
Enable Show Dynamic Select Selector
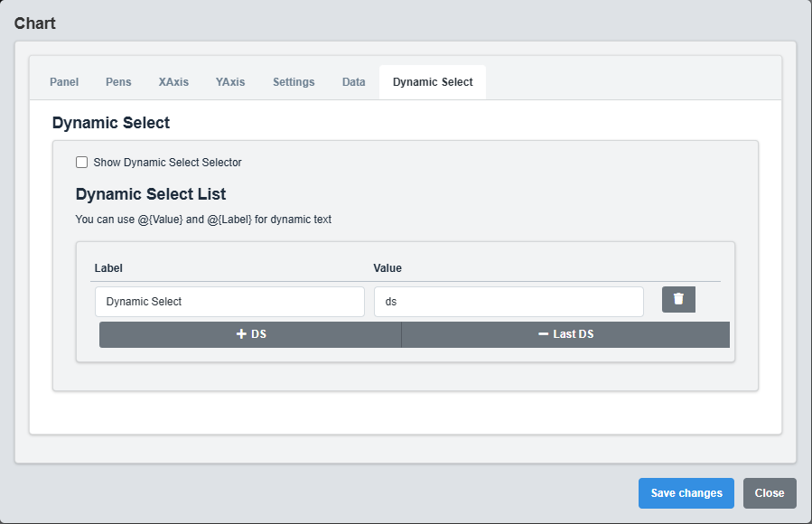pyautogui.click(x=81, y=162)
